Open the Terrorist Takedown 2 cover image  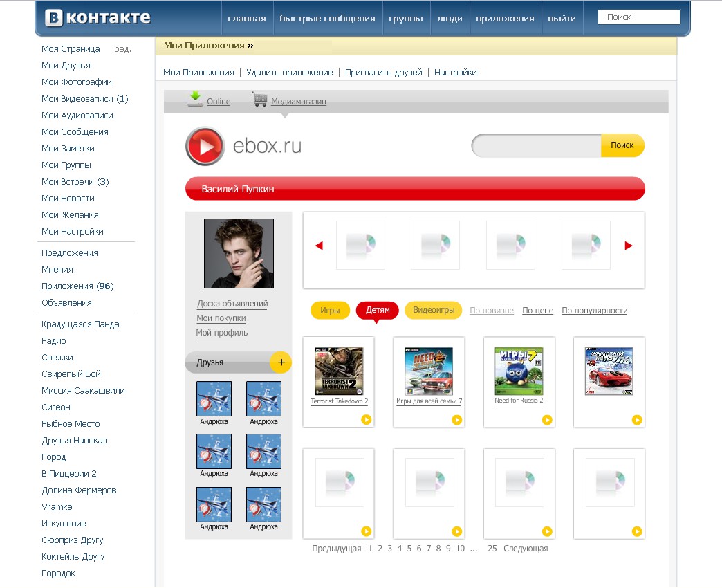point(339,371)
